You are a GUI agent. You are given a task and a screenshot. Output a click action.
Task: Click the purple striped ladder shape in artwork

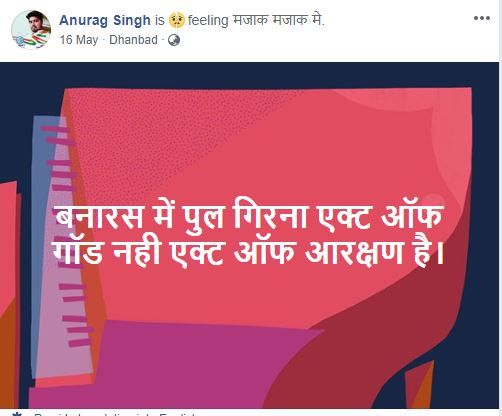[60, 247]
